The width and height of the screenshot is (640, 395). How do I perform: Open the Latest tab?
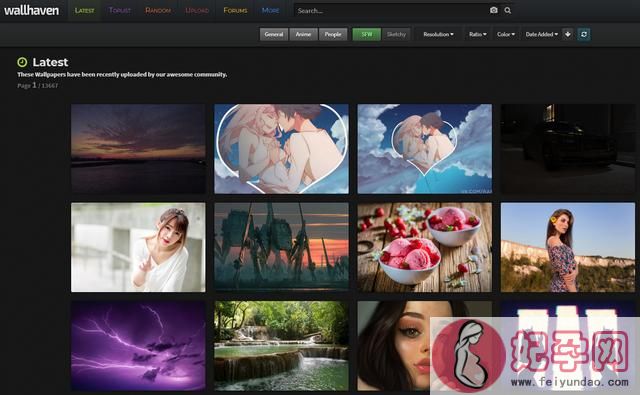pos(84,11)
